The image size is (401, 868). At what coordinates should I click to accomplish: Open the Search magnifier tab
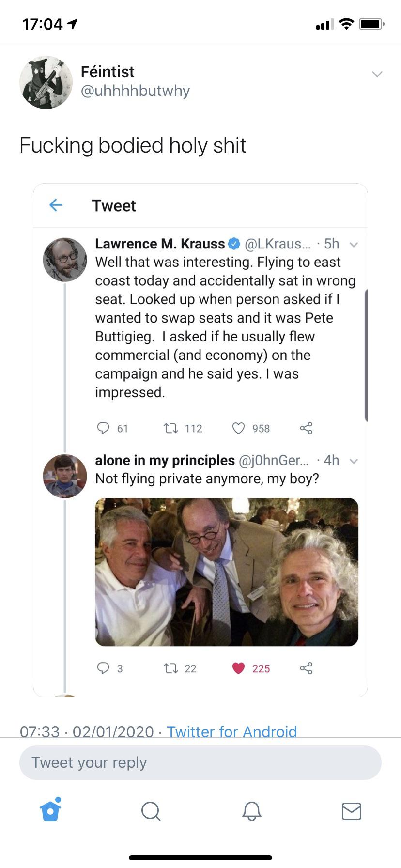(151, 811)
